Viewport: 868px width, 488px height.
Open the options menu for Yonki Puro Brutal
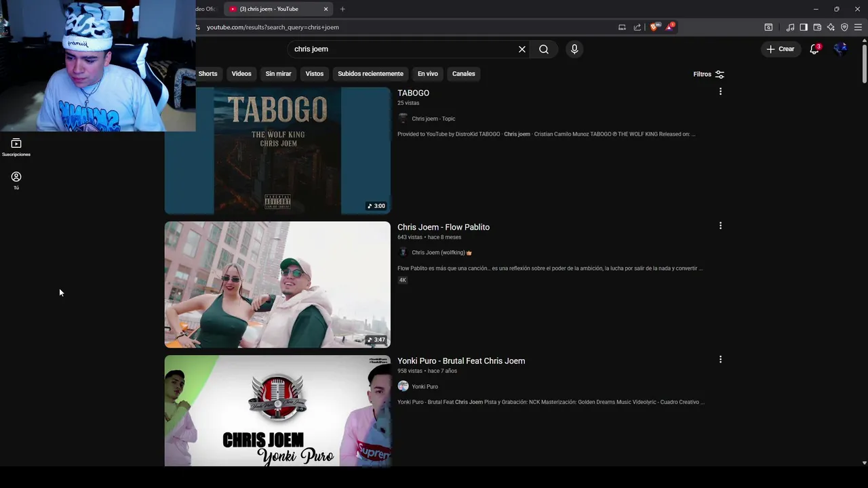pyautogui.click(x=720, y=359)
